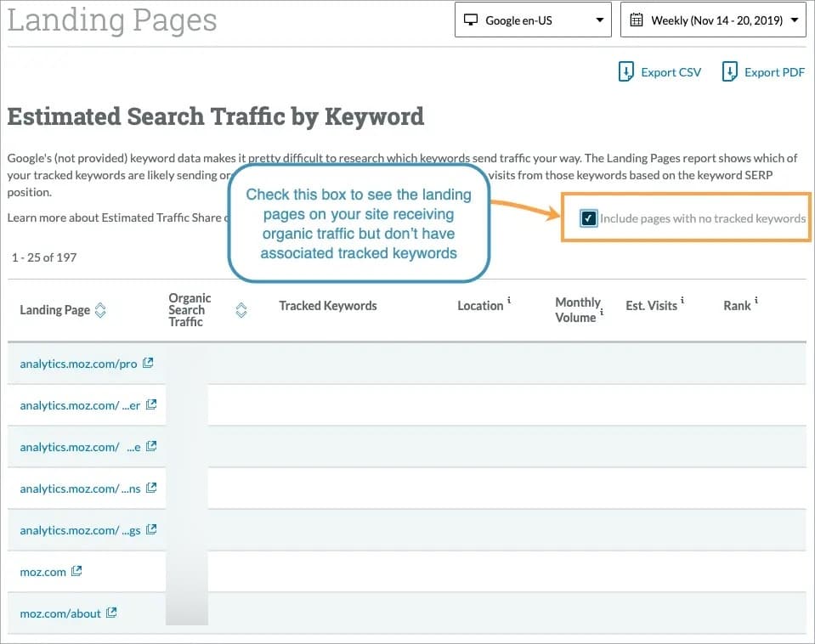
Task: Click the sort chevrons on Landing Page
Action: click(100, 311)
